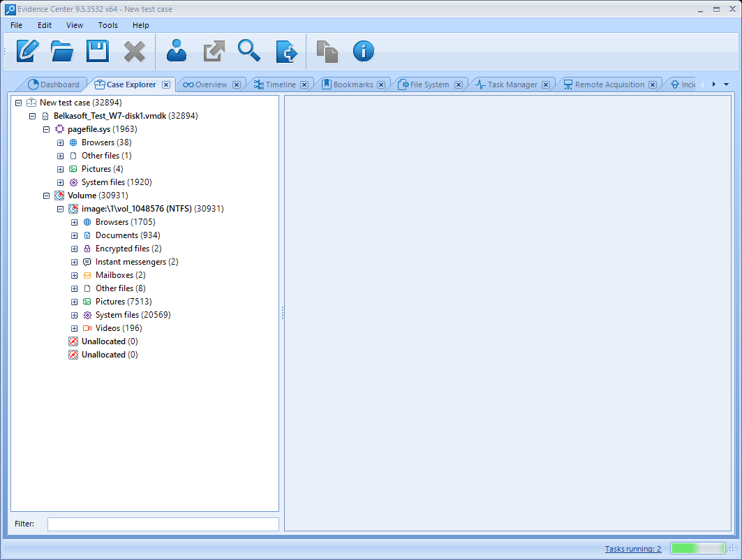Click the Filter text field
This screenshot has width=742, height=560.
pyautogui.click(x=163, y=524)
